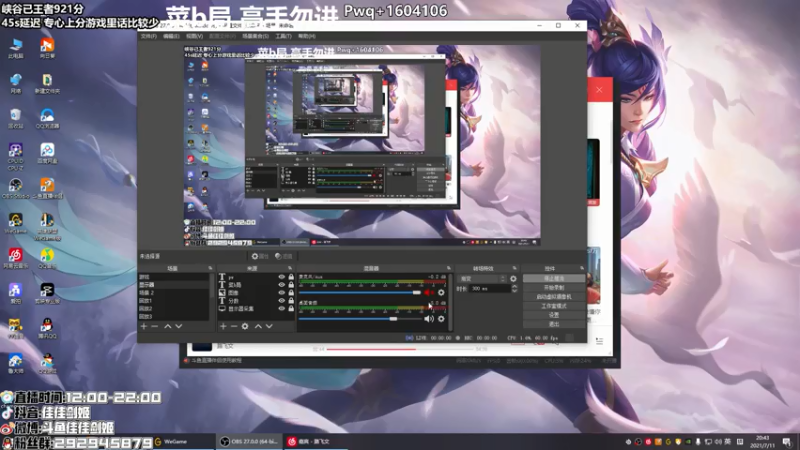This screenshot has width=800, height=450.
Task: Remove selected scene with the minus icon
Action: (x=155, y=326)
